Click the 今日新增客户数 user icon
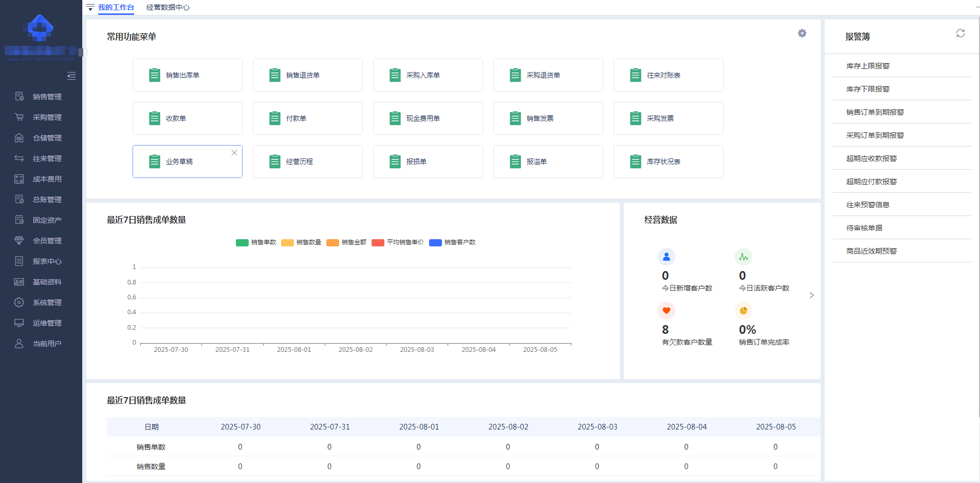980x483 pixels. (x=666, y=257)
